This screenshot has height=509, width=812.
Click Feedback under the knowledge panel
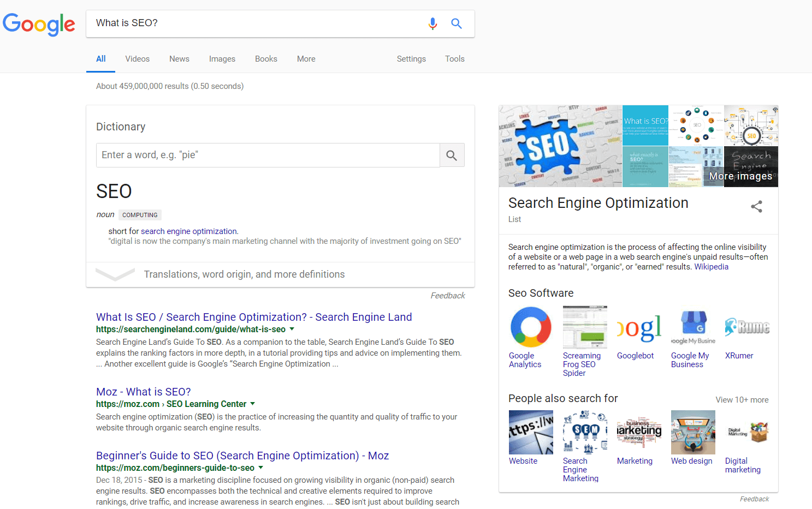(x=755, y=499)
